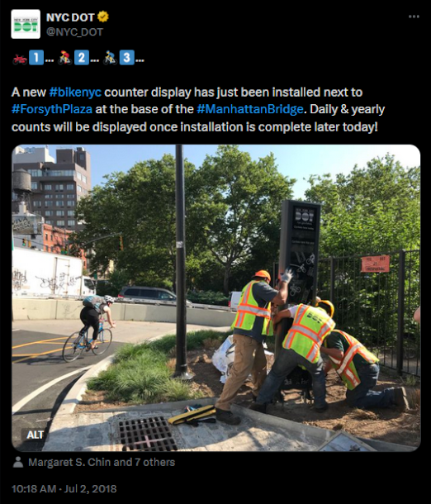This screenshot has height=504, width=431.
Task: Open the installation photo in full view
Action: [216, 298]
